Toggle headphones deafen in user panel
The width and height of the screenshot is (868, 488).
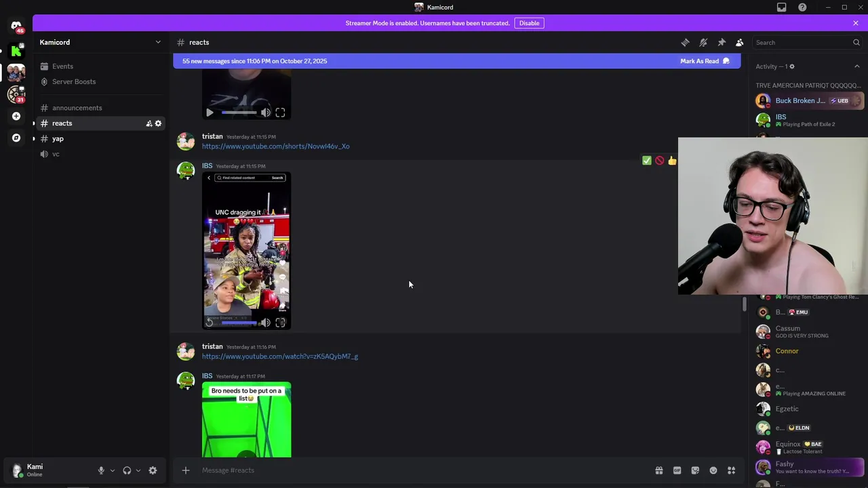[x=127, y=470]
